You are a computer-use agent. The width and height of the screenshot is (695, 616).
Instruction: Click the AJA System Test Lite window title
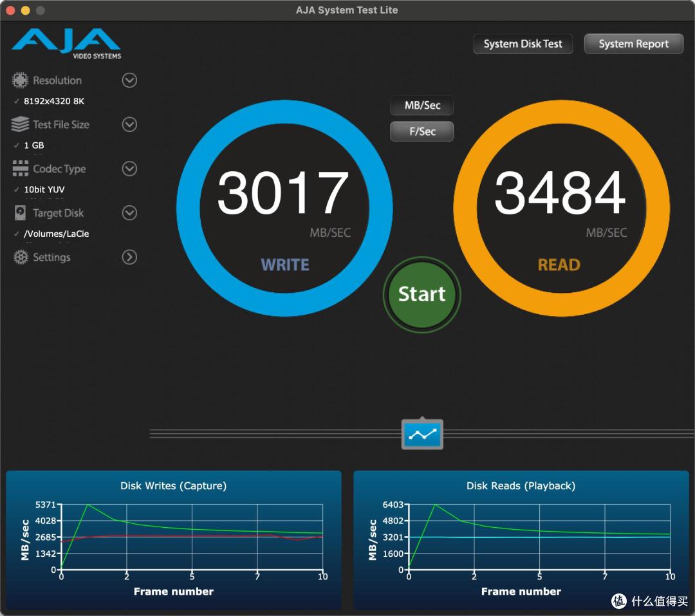(347, 10)
